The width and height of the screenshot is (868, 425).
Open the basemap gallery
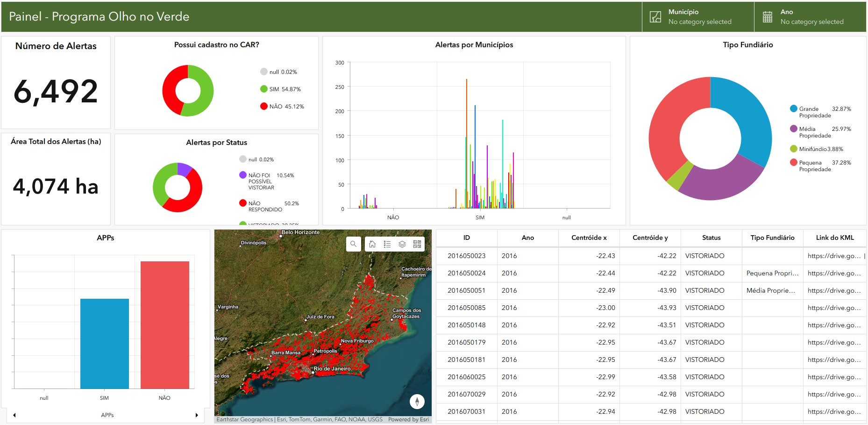coord(417,244)
